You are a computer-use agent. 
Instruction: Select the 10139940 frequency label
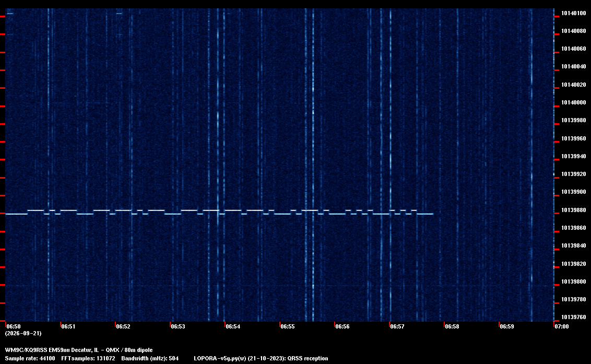574,156
